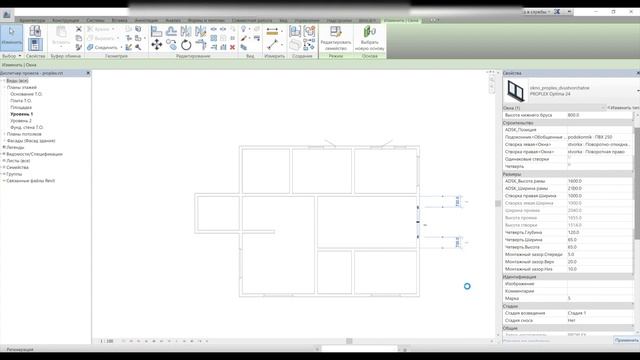
Task: Open the Окна (1) filter dropdown
Action: (603, 108)
